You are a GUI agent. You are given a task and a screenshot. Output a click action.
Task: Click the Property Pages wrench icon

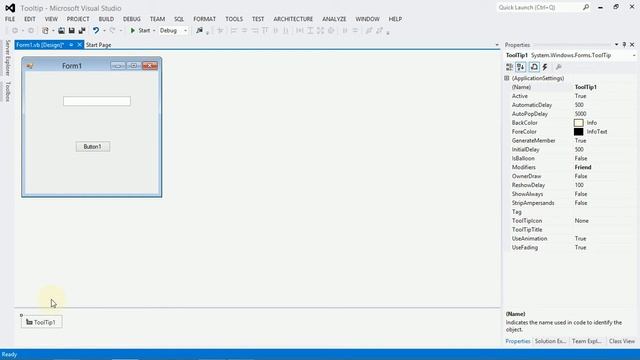click(558, 67)
